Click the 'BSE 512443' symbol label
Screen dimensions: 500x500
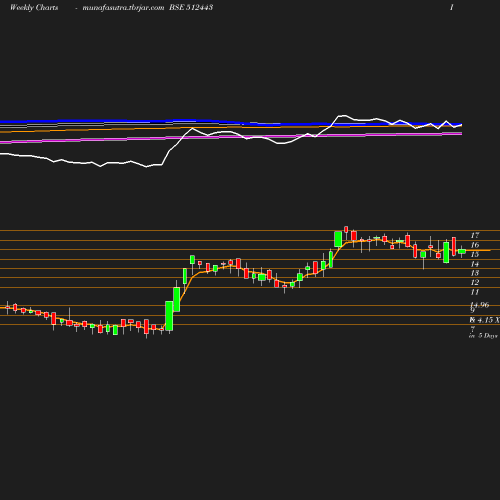coord(191,7)
